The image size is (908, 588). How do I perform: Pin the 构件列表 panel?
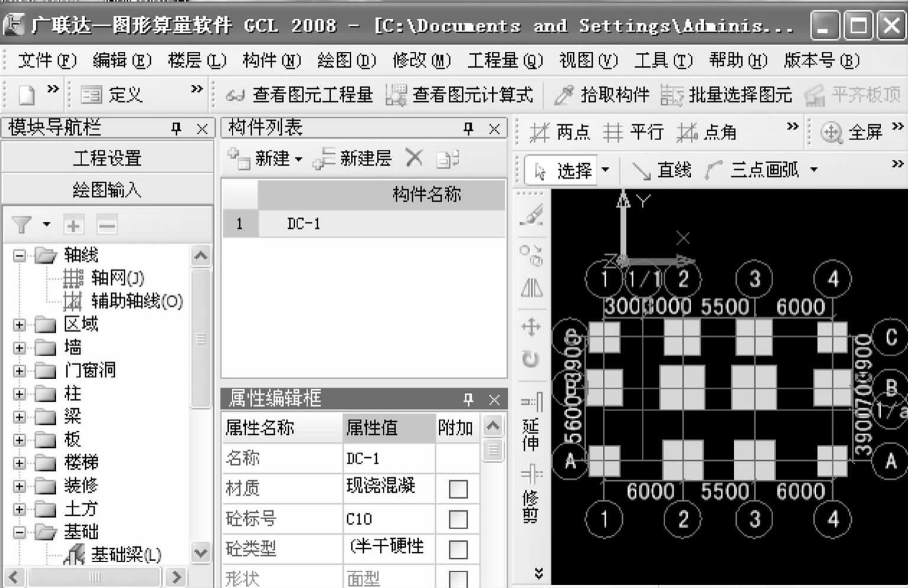(468, 128)
